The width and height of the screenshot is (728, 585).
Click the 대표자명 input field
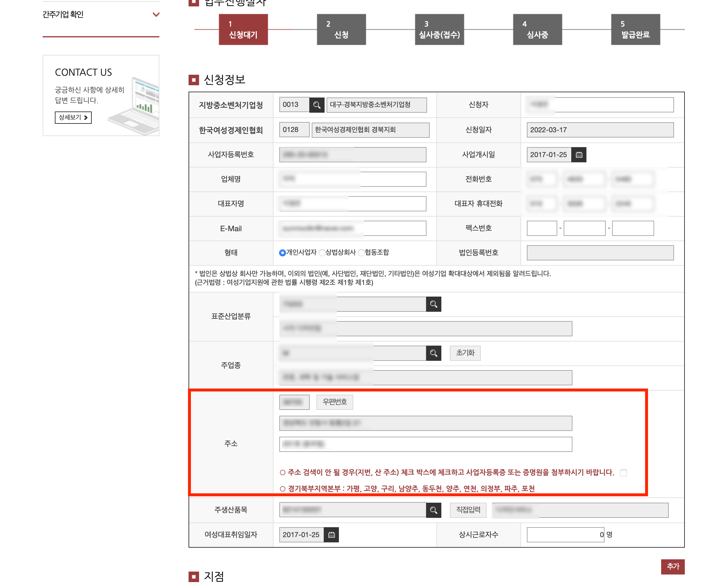click(x=353, y=204)
